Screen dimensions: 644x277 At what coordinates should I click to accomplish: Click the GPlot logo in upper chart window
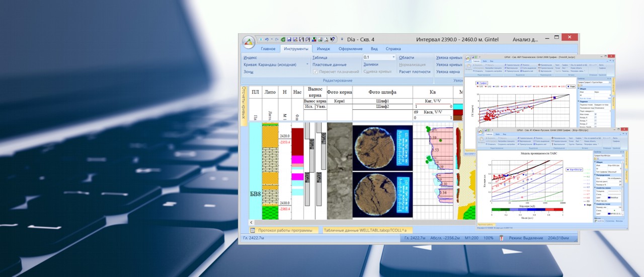point(466,59)
